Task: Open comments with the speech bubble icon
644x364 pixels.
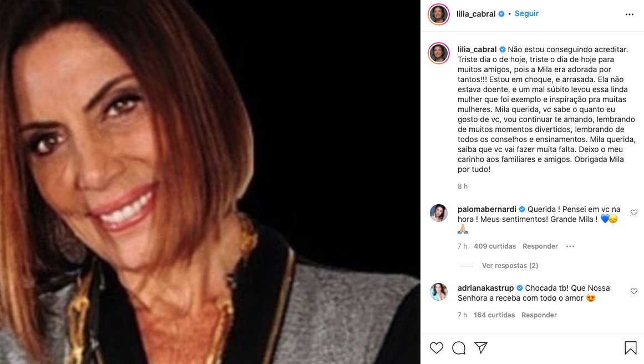Action: click(x=459, y=348)
